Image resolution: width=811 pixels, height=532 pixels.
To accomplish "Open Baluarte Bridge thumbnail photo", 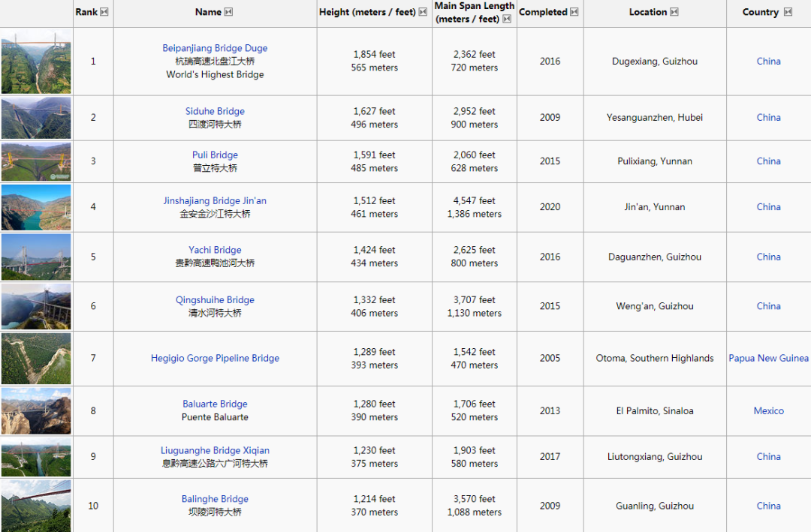I will coord(36,411).
